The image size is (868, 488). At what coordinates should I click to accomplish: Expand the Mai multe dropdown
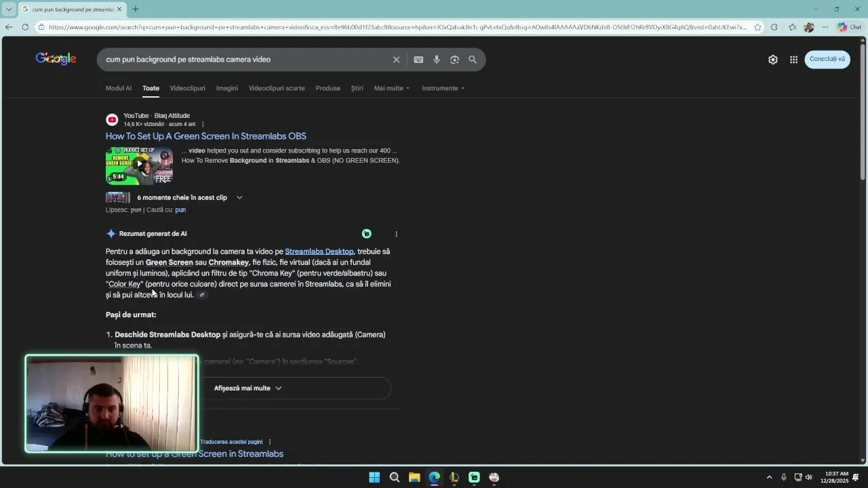click(x=392, y=88)
